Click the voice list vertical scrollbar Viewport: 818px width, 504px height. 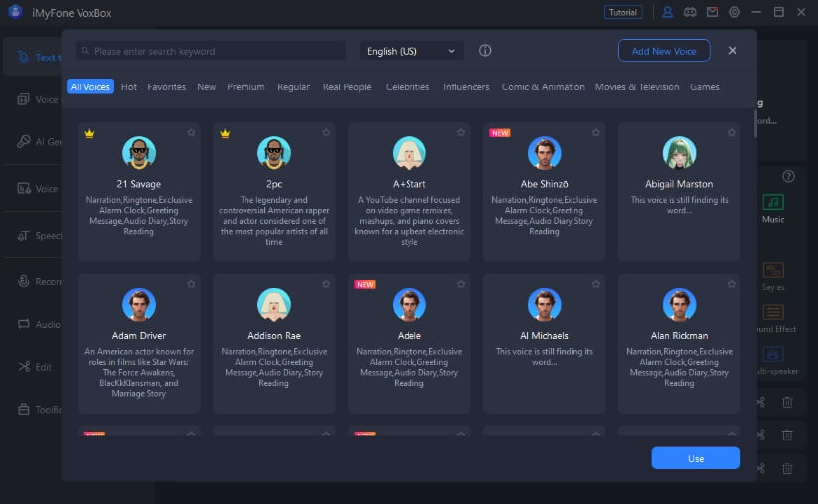click(x=754, y=123)
